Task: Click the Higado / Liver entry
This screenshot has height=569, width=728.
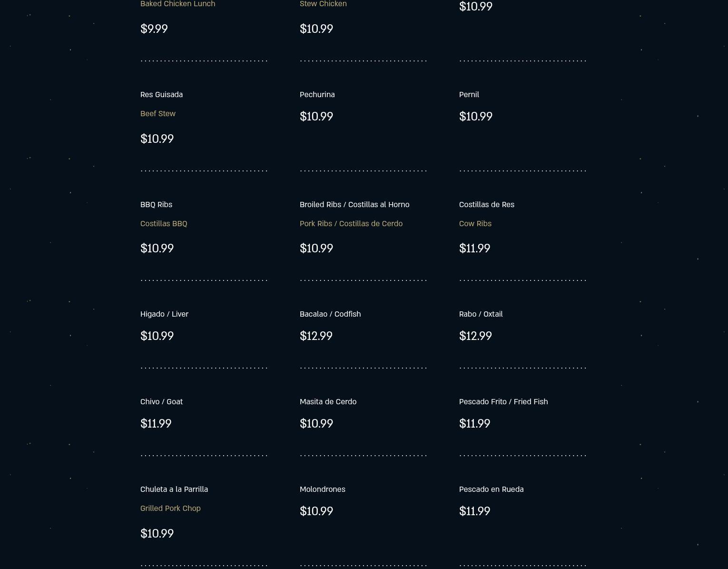Action: click(x=164, y=314)
